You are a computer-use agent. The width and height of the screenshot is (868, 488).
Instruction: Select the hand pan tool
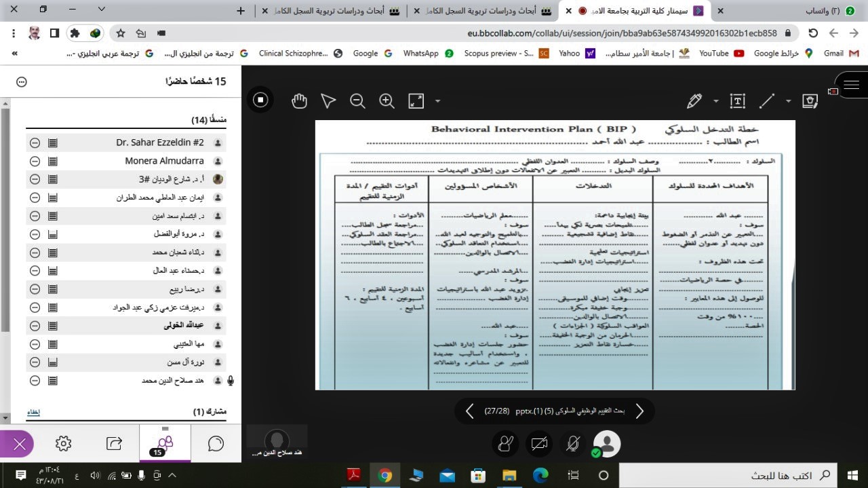pos(299,101)
